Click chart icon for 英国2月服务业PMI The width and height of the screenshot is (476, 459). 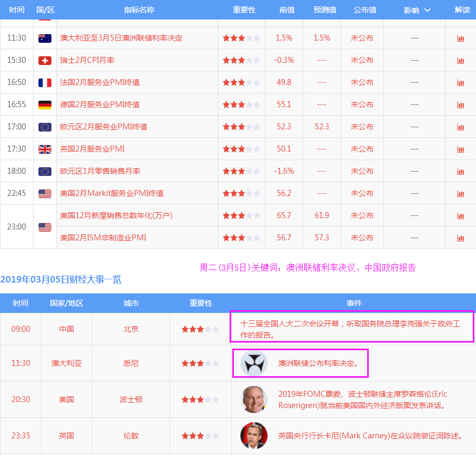pos(460,149)
